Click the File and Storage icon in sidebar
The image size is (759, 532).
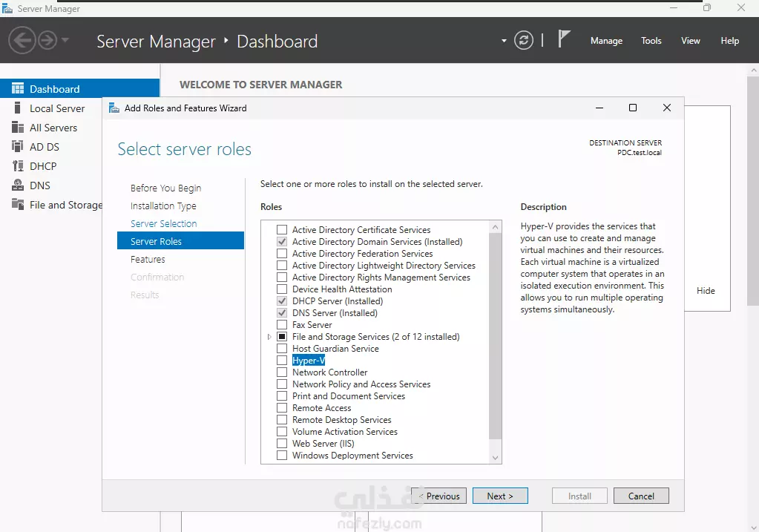17,204
